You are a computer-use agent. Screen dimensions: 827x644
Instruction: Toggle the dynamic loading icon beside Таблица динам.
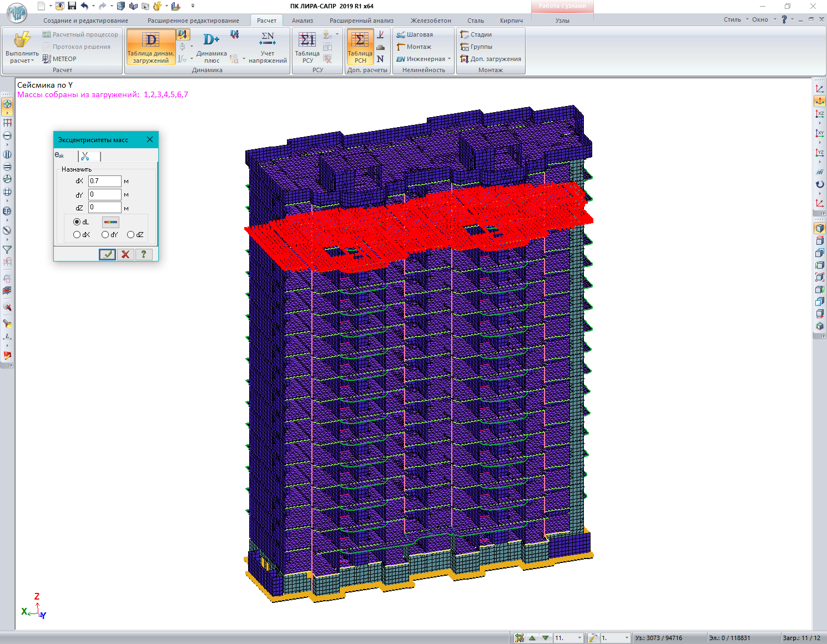183,34
